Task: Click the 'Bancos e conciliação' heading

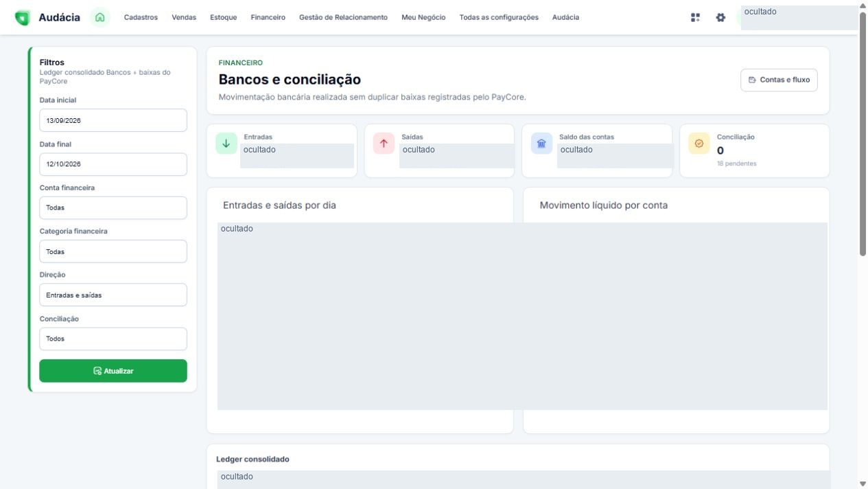Action: click(290, 80)
